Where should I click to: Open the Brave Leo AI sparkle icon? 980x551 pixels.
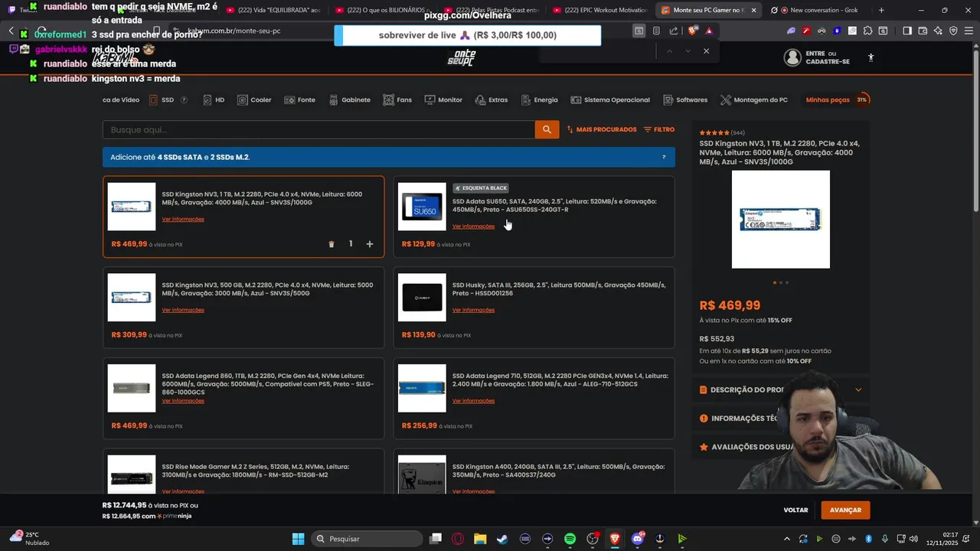point(938,31)
